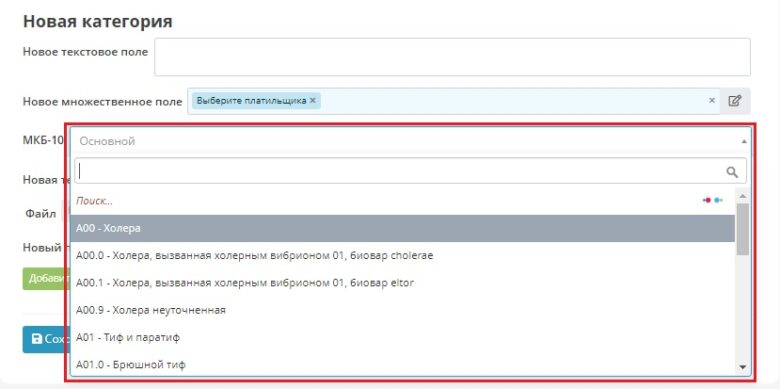The image size is (780, 389).
Task: Choose 'A00.0 - Холера' biovar cholerae option
Action: 402,256
